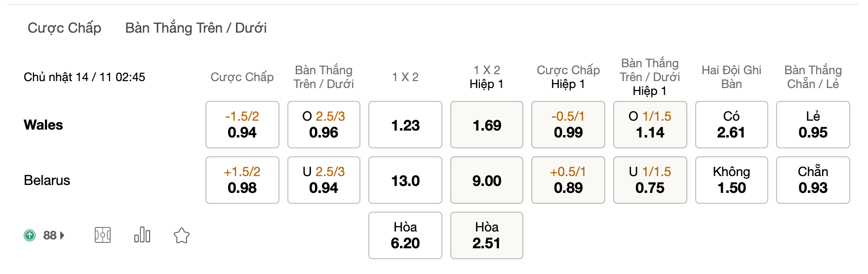Click the green up-arrow circle icon

click(x=30, y=235)
